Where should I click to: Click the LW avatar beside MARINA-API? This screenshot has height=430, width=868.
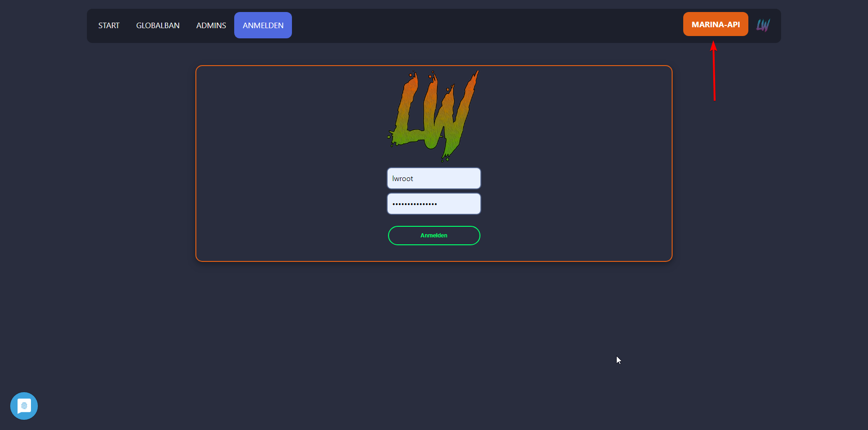(763, 25)
